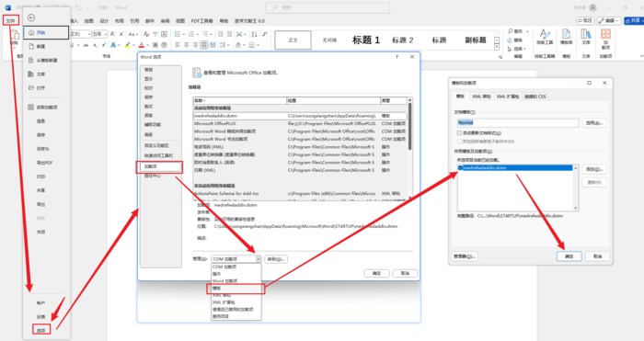The width and height of the screenshot is (644, 341).
Task: Select 自定义功能区 in Word options
Action: [156, 145]
